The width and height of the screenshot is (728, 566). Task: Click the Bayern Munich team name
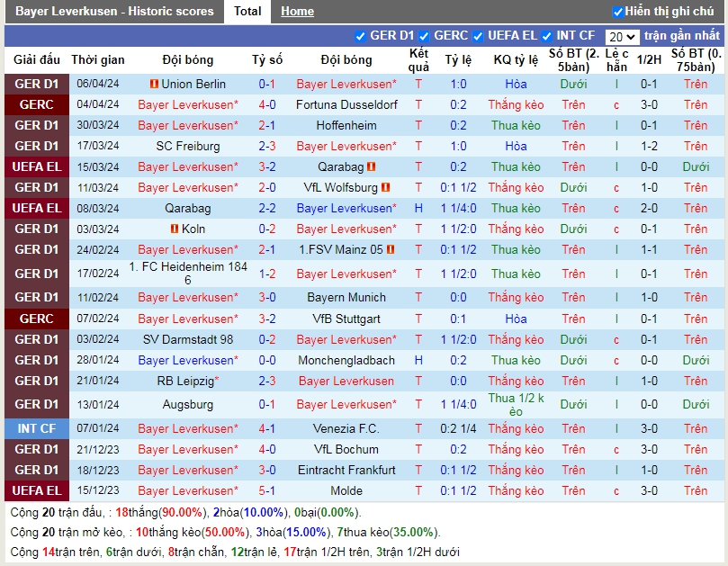click(346, 297)
